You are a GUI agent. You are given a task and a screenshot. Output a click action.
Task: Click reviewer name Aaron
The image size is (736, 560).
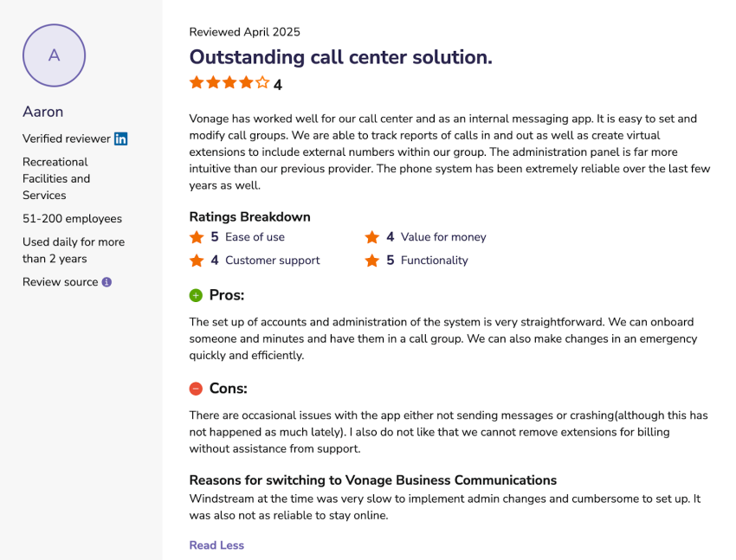(42, 112)
